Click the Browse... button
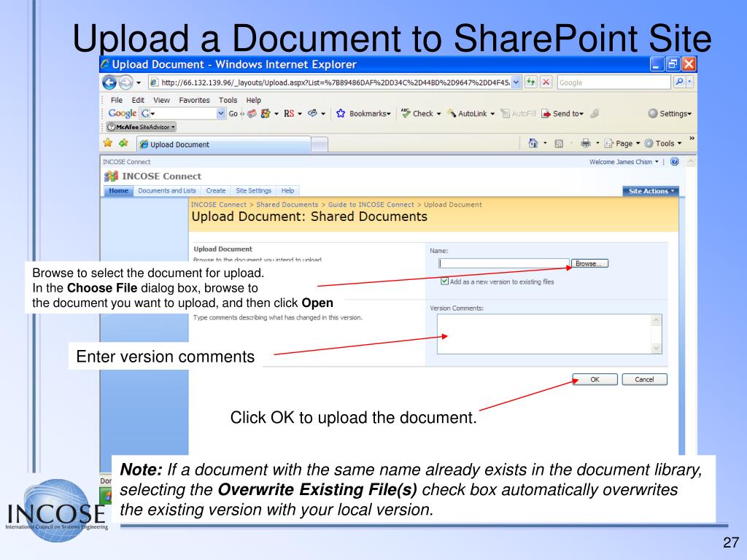 (589, 263)
